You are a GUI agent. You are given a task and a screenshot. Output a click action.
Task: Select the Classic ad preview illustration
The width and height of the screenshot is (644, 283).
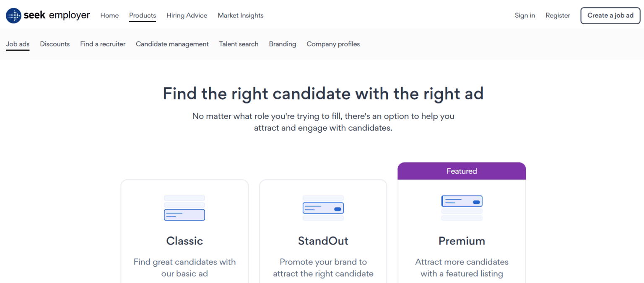[x=184, y=208]
